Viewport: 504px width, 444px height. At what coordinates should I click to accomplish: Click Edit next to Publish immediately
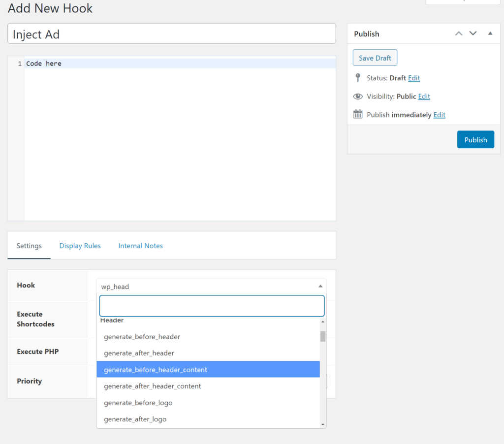click(x=439, y=114)
